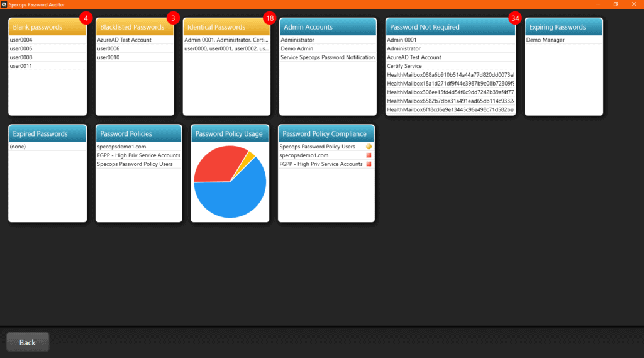Restore down the Specops Password Auditor window
Viewport: 644px width, 358px height.
click(616, 4)
